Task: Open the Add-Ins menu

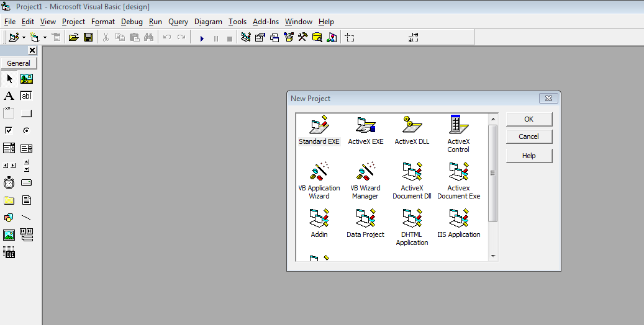Action: pyautogui.click(x=266, y=22)
